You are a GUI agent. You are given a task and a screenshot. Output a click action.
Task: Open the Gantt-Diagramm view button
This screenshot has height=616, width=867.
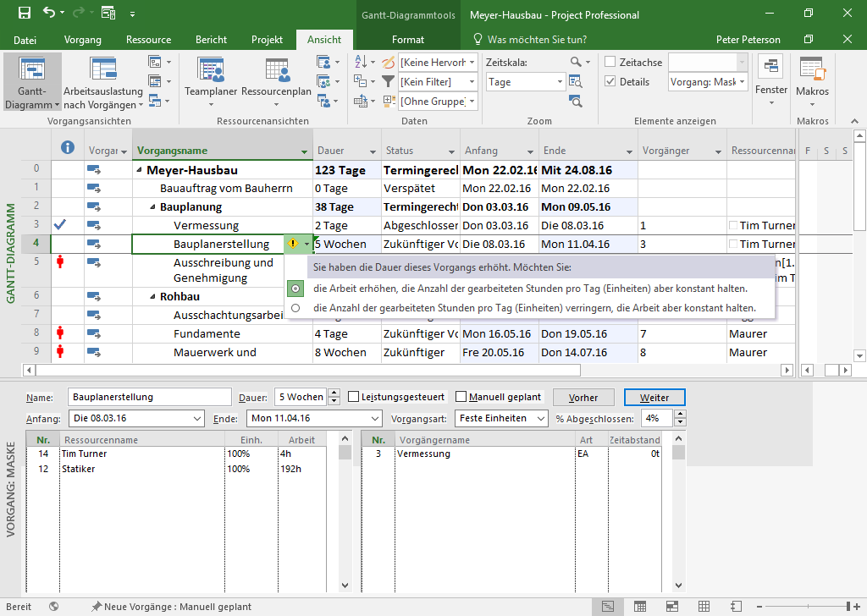(x=32, y=83)
